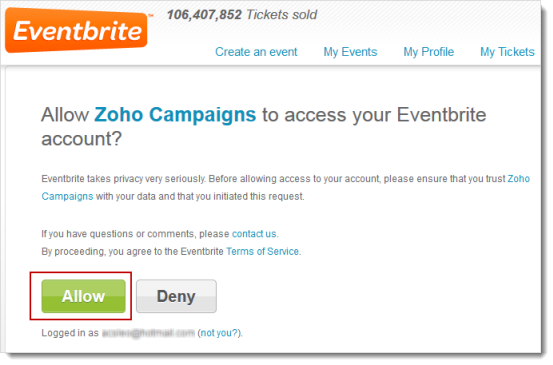The width and height of the screenshot is (553, 365).
Task: Click the blurred logged-in email address
Action: click(148, 333)
